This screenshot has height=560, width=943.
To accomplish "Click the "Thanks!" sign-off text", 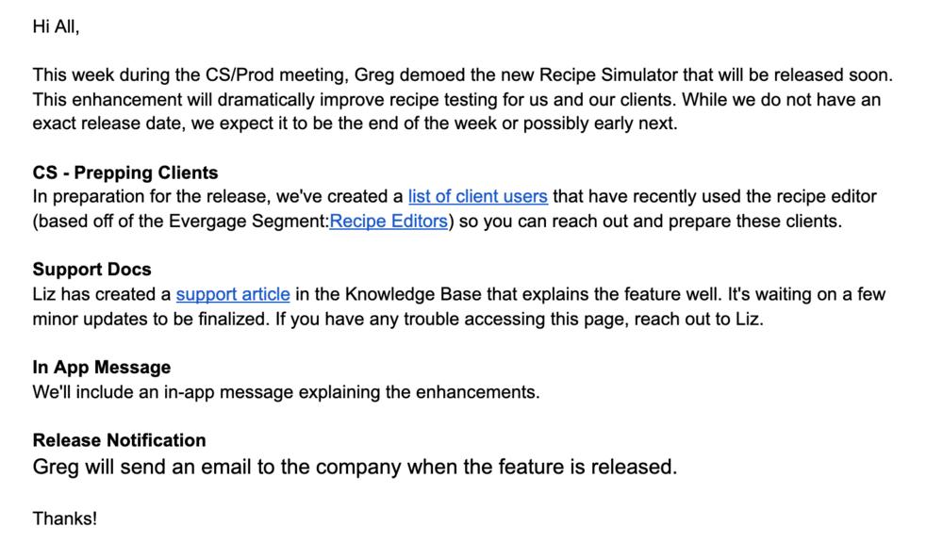I will [x=65, y=519].
